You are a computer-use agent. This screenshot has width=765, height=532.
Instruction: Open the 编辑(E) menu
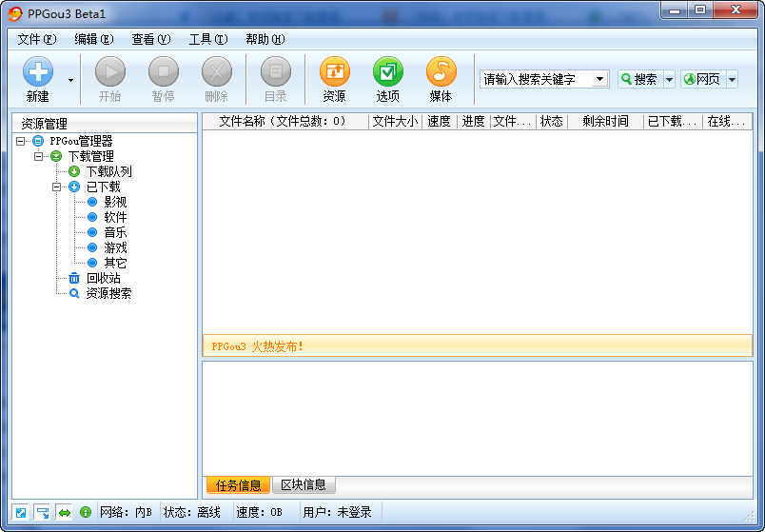93,39
